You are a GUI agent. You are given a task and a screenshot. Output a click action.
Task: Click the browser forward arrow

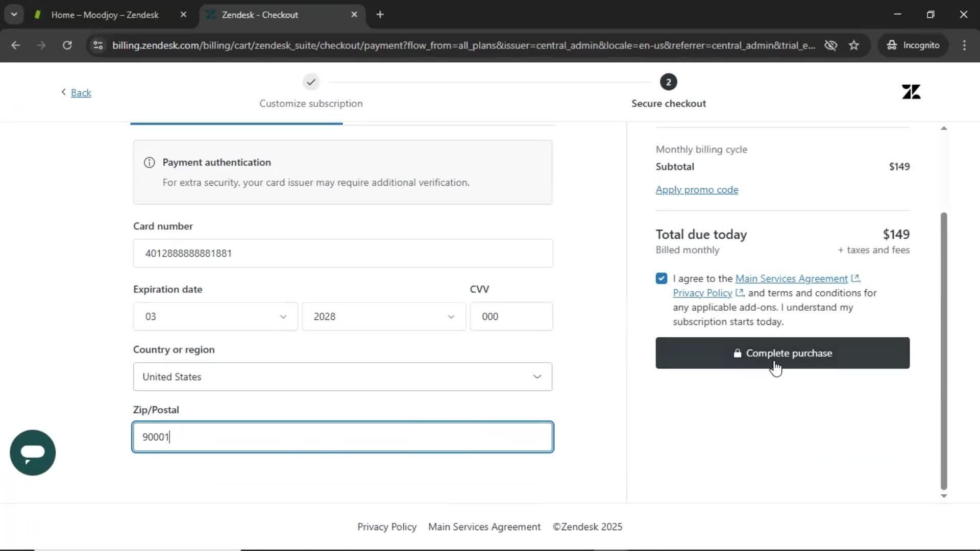(x=41, y=45)
